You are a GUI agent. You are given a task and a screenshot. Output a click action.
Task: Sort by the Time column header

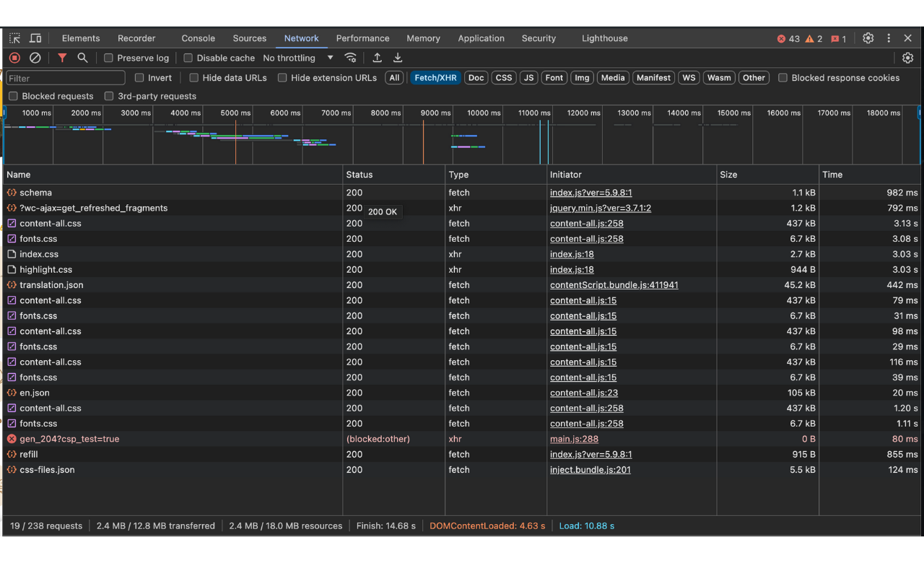click(x=871, y=175)
